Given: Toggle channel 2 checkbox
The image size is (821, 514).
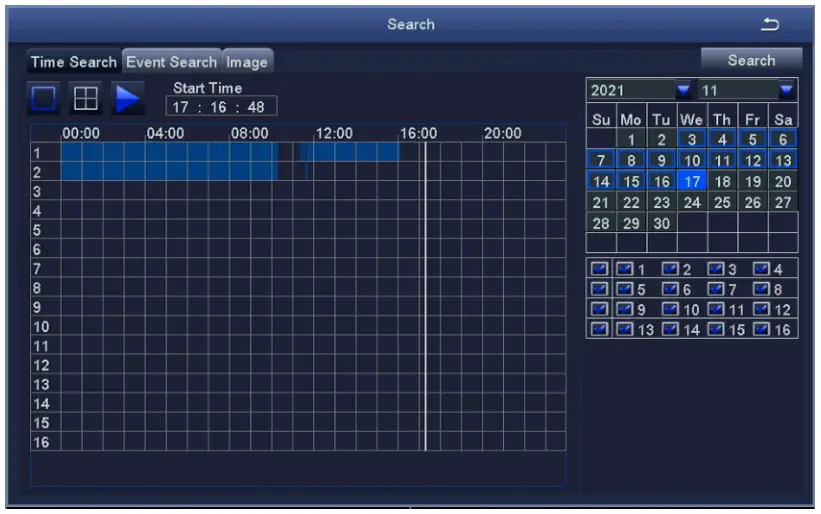Looking at the screenshot, I should click(670, 269).
